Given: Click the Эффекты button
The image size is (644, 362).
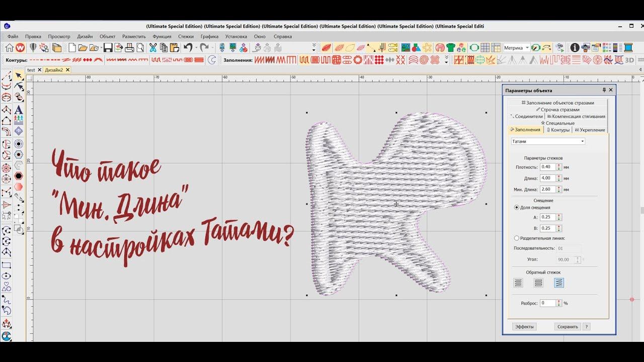Looking at the screenshot, I should [524, 326].
